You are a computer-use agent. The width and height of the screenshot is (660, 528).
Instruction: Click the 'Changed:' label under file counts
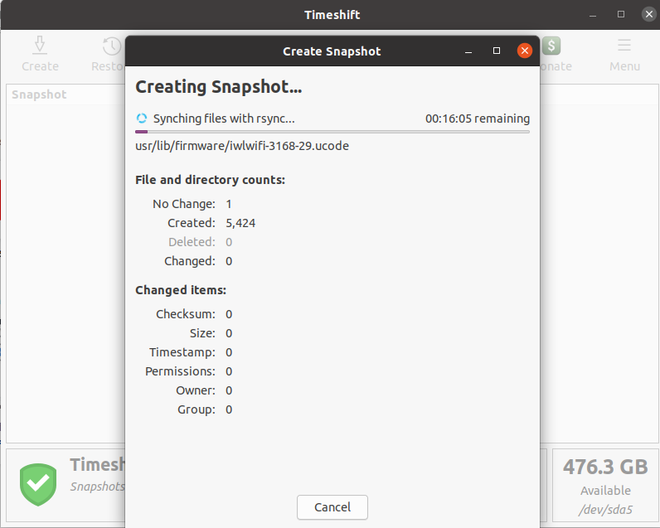point(190,261)
